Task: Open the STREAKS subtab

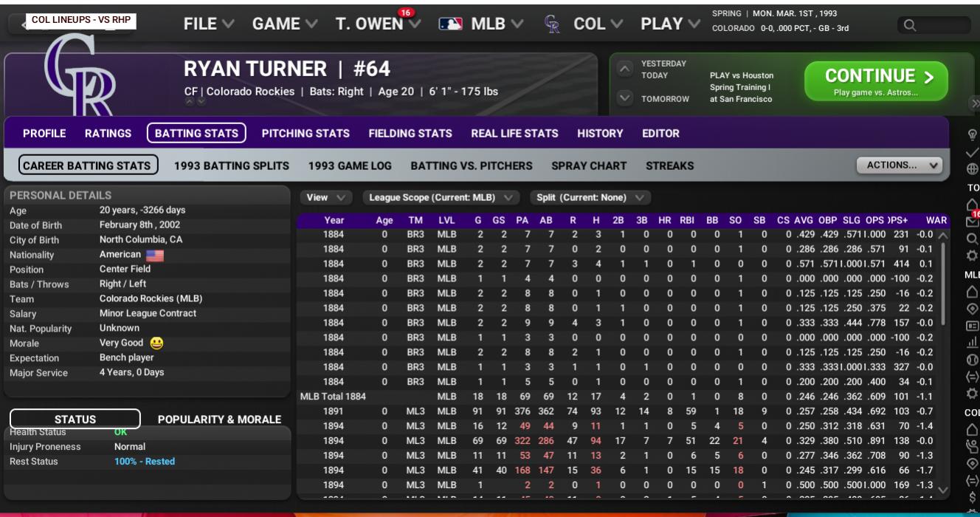Action: pos(670,166)
